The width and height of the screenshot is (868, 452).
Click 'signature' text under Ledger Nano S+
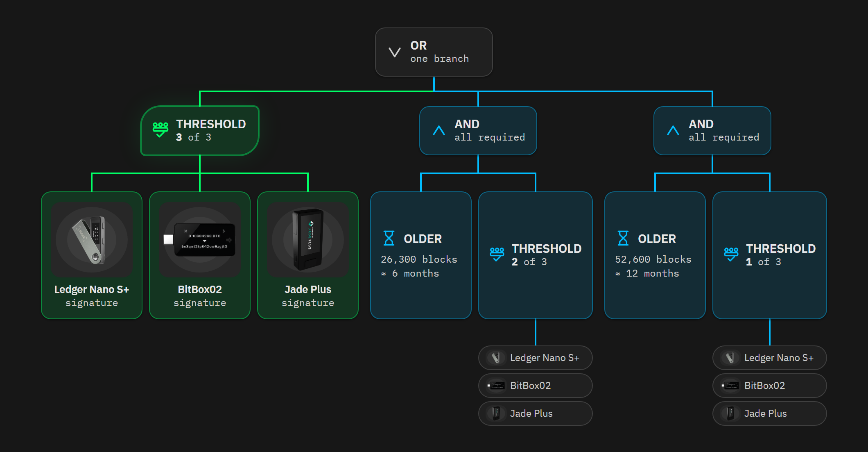92,303
